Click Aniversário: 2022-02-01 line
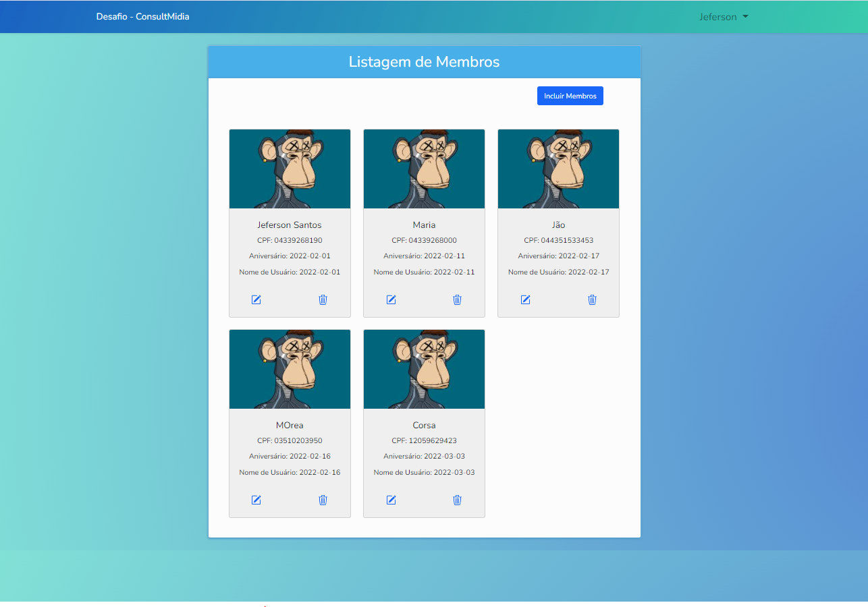 (x=290, y=256)
